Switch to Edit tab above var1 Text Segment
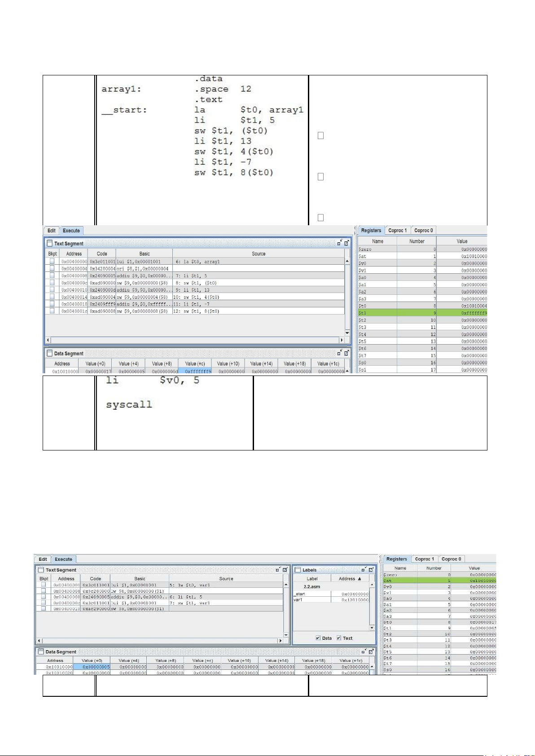 [43, 559]
